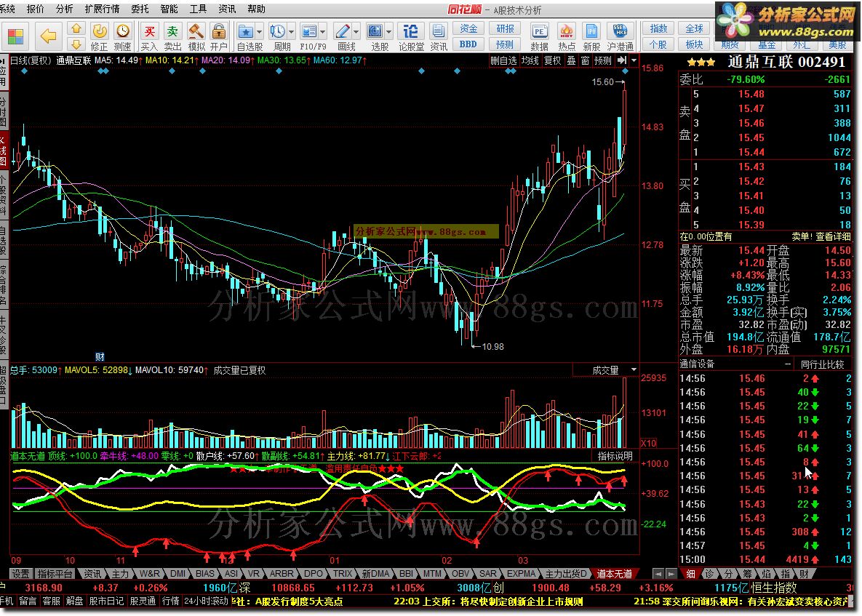The width and height of the screenshot is (862, 616).
Task: Toggle 复权 price adjustment
Action: (x=553, y=60)
